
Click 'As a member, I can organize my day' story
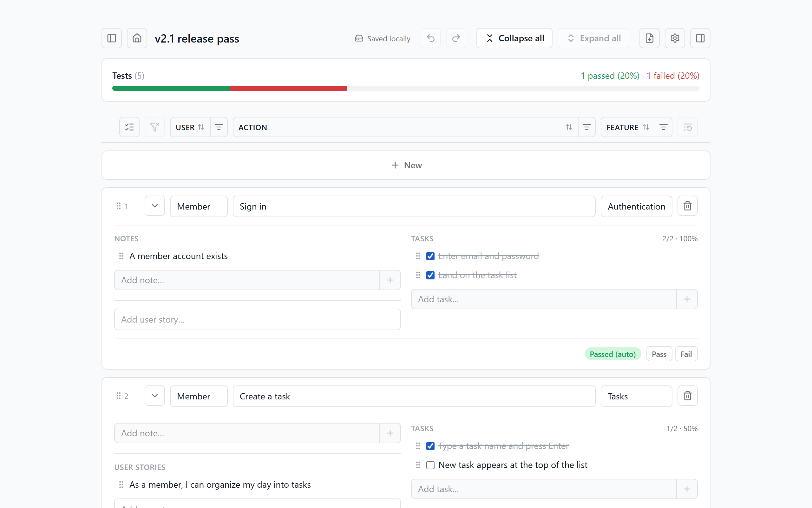tap(220, 485)
